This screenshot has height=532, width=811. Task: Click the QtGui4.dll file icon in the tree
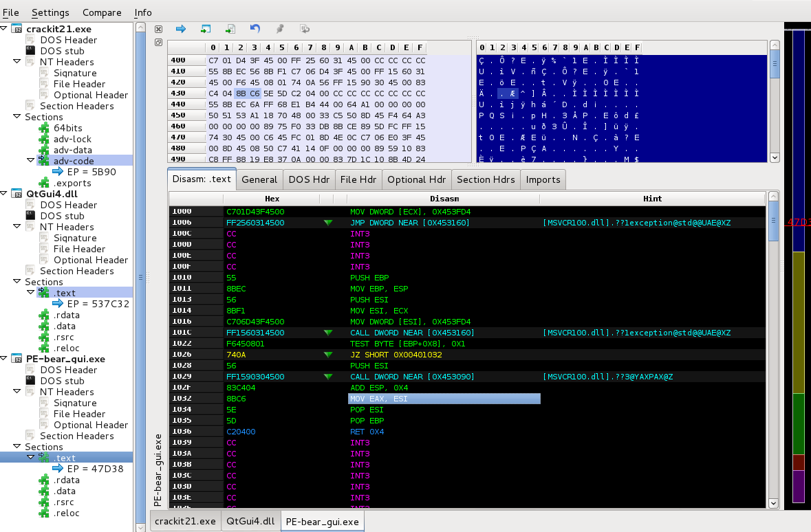pyautogui.click(x=17, y=194)
